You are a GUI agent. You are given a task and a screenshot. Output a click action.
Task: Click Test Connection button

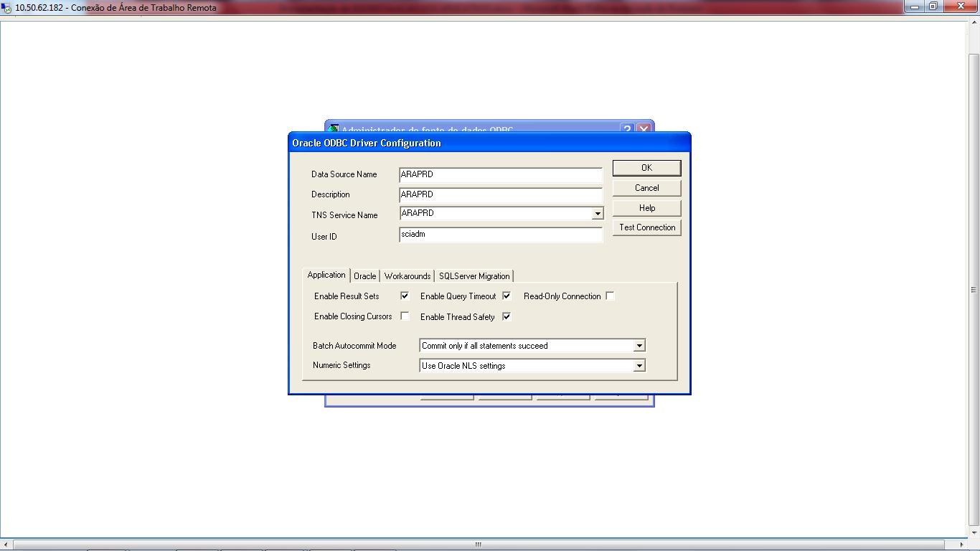[x=646, y=227]
